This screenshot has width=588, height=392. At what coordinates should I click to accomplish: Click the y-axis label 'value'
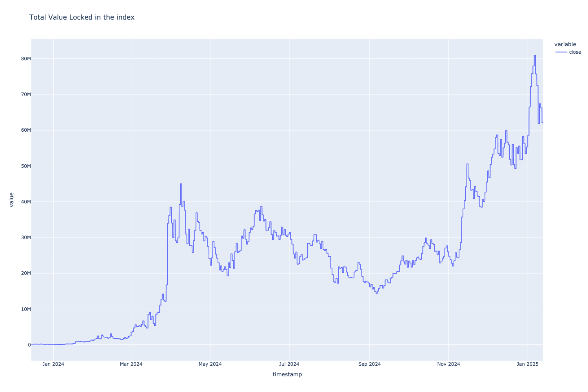coord(12,200)
